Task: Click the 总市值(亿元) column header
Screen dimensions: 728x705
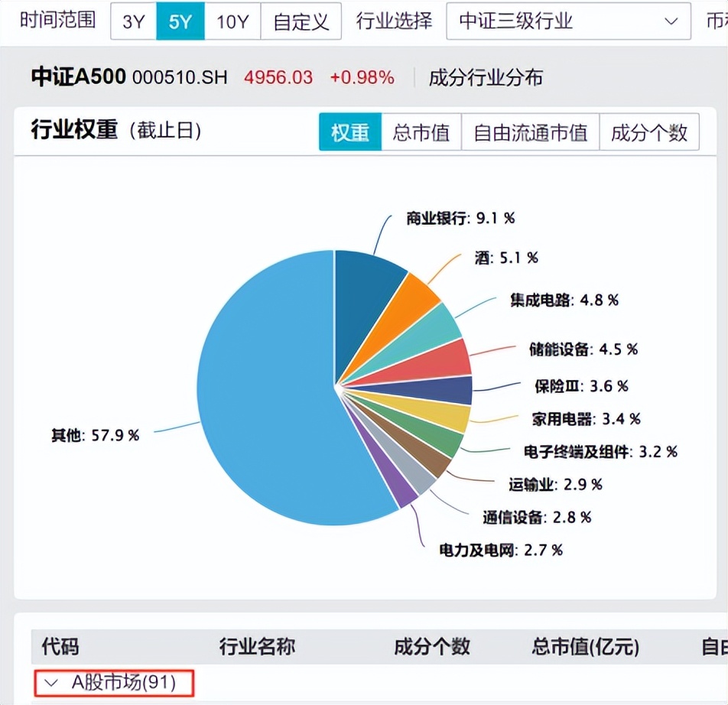Action: click(586, 646)
